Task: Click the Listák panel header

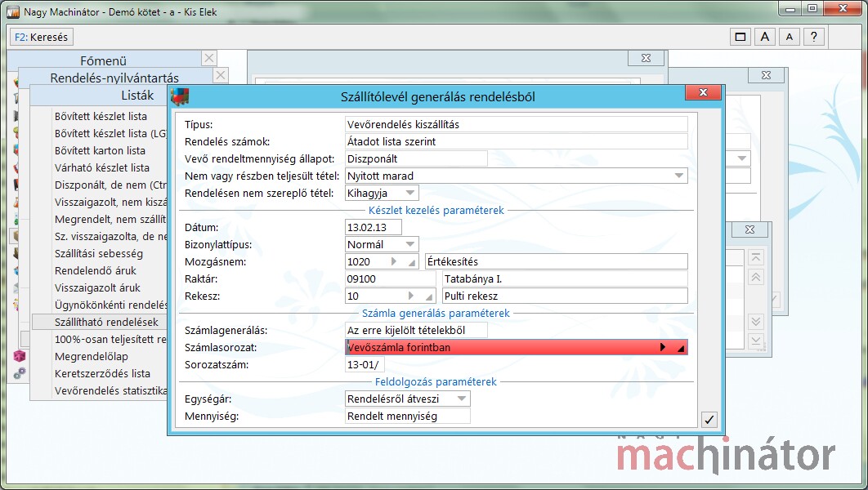Action: point(137,95)
